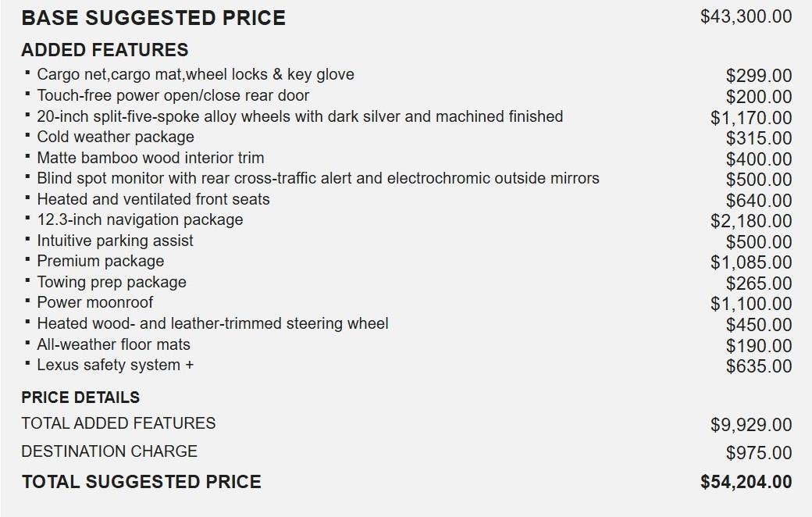The height and width of the screenshot is (517, 812).
Task: Click the Touch-free power rear door feature
Action: pos(173,96)
